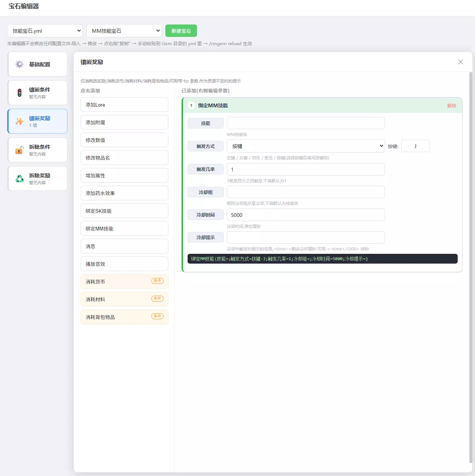Click the sparkle icon for 镶嵌奖励

click(x=20, y=121)
